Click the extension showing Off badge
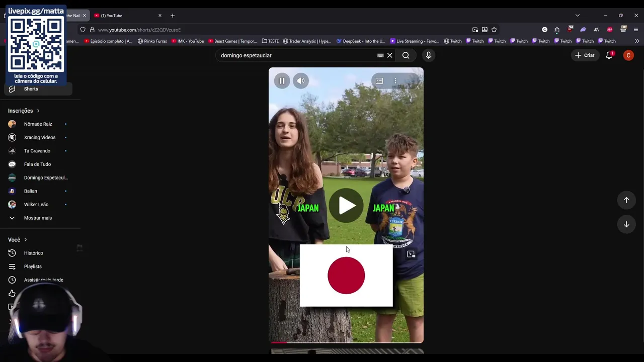 (x=623, y=29)
